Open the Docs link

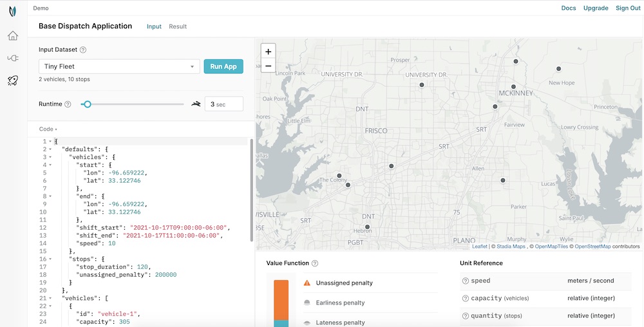pos(569,8)
